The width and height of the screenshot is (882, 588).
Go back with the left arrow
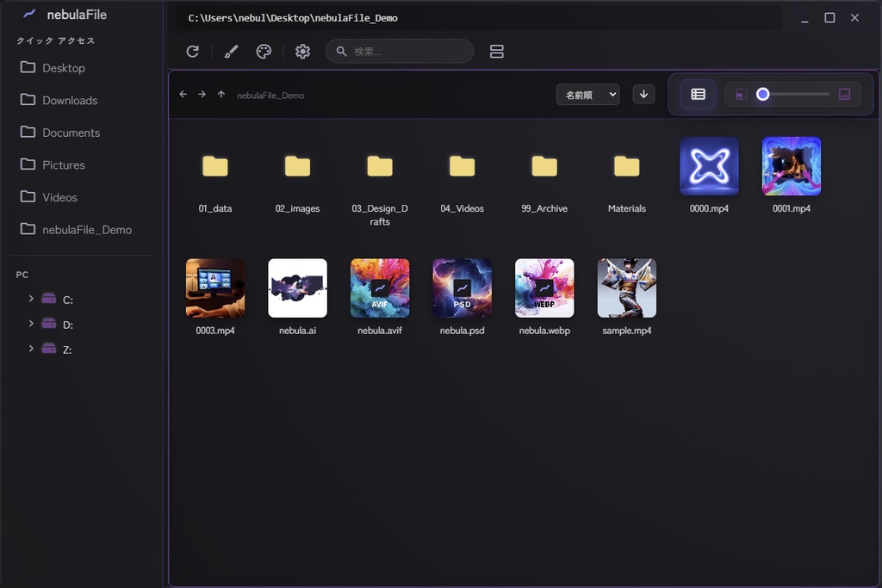click(x=183, y=95)
